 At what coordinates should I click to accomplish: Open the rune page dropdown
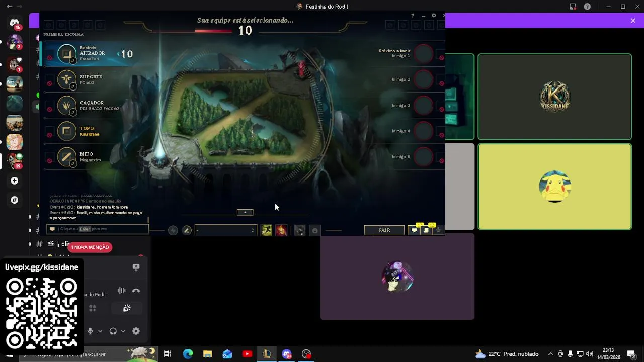coord(225,230)
